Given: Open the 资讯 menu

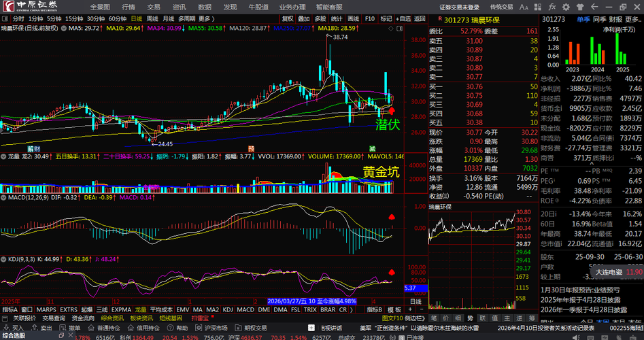Looking at the screenshot, I should [179, 7].
